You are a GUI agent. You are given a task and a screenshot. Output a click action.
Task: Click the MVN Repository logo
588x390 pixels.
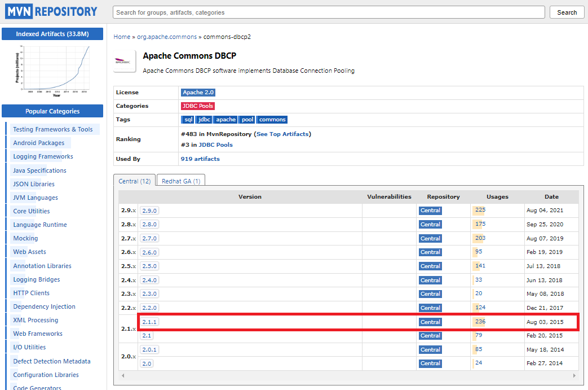[x=51, y=12]
